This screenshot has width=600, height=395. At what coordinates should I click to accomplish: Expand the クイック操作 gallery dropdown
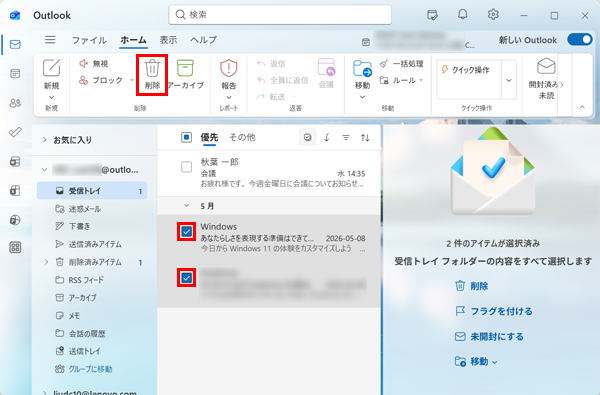point(509,80)
